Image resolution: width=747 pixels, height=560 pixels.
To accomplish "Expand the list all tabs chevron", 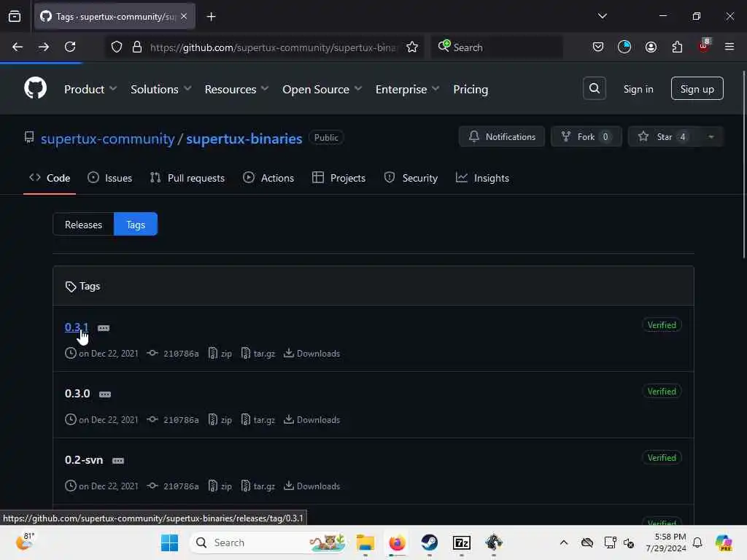I will pyautogui.click(x=602, y=16).
